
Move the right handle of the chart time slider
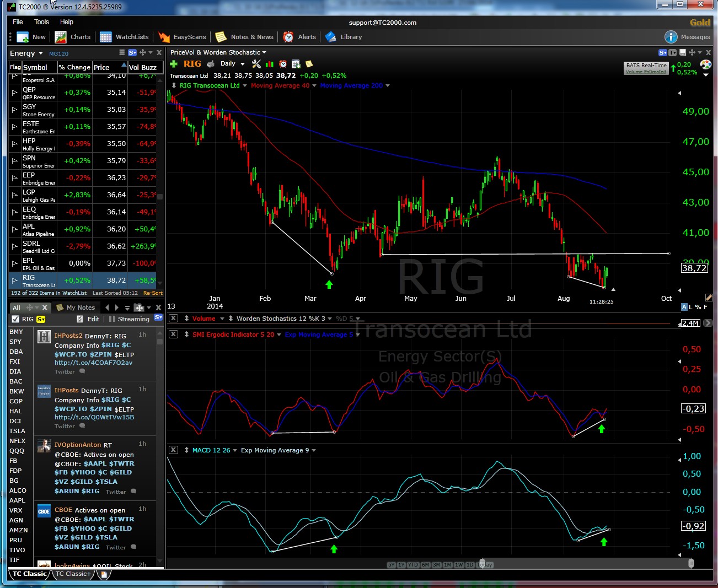click(x=691, y=563)
